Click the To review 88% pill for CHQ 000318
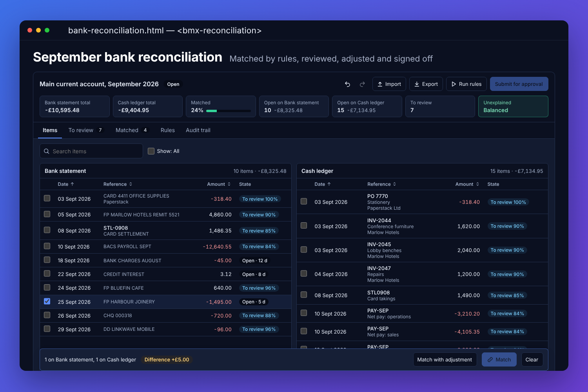 tap(259, 316)
